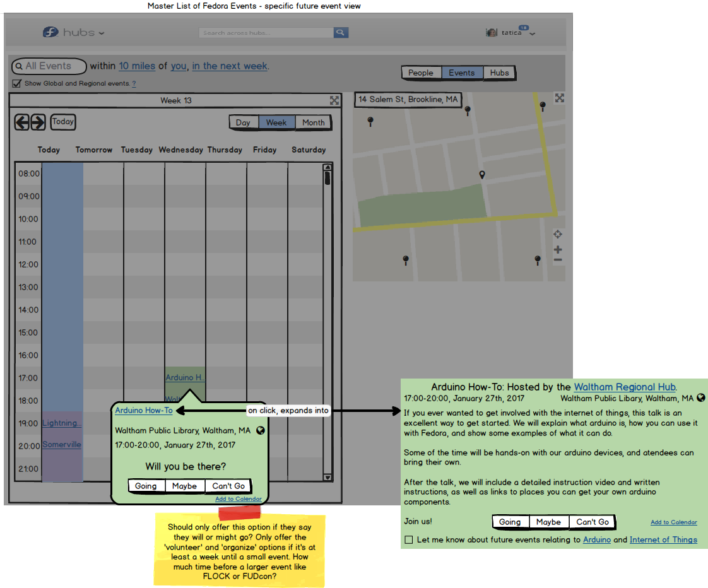Screen dimensions: 708x588
Task: Select Going in the event popup
Action: coord(146,486)
